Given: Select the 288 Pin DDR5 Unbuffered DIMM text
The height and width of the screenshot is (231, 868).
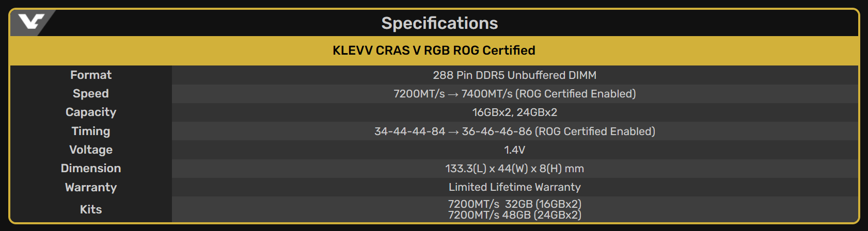Looking at the screenshot, I should [x=514, y=75].
